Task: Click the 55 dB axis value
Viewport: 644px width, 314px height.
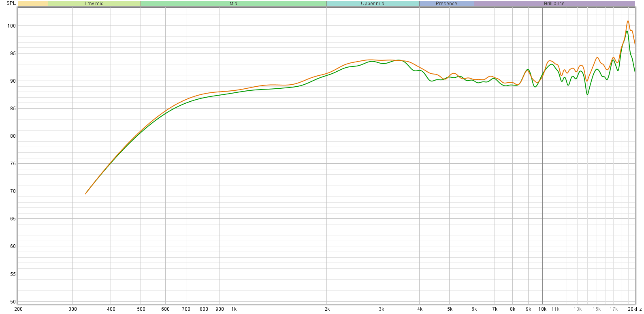Action: tap(13, 274)
